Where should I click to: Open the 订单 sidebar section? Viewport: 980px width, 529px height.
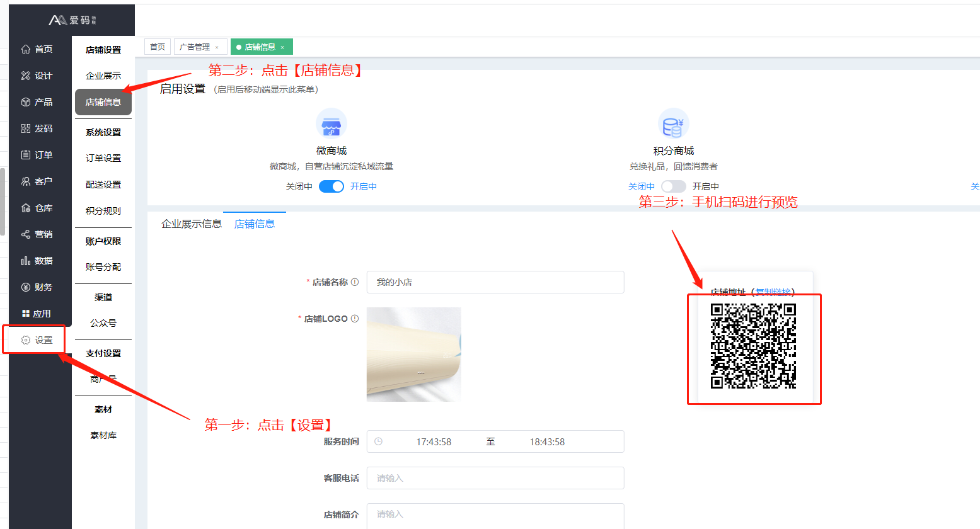click(x=37, y=155)
